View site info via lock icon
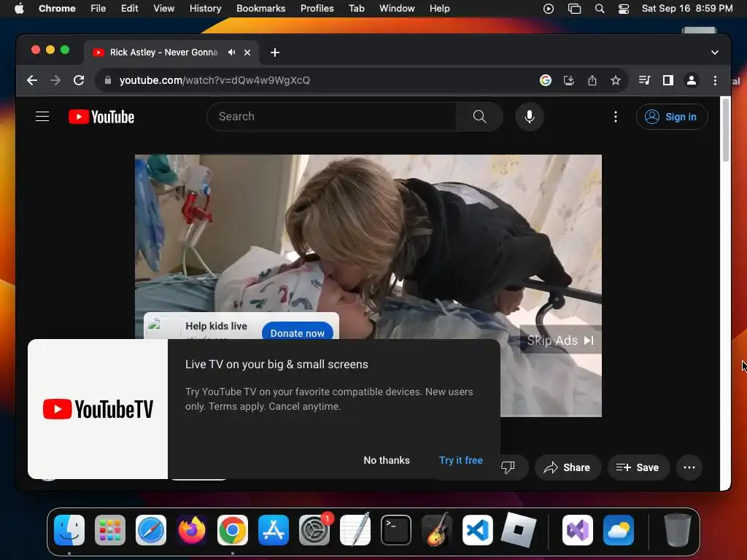The image size is (747, 560). (x=108, y=80)
